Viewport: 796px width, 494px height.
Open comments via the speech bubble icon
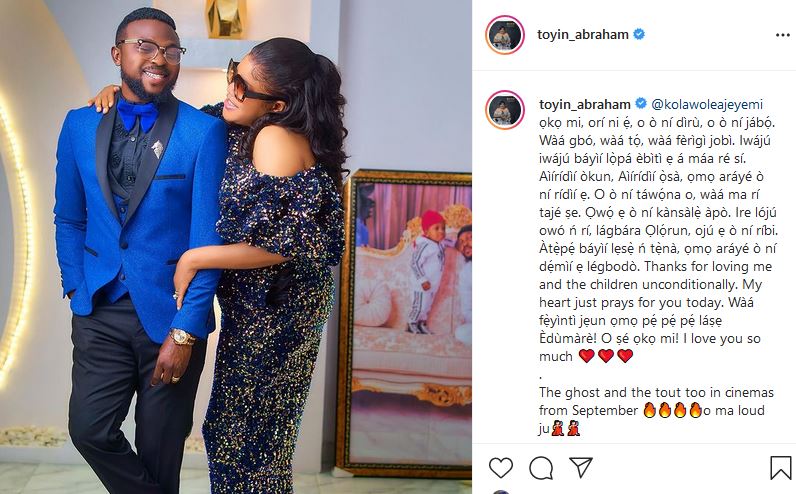tap(541, 467)
